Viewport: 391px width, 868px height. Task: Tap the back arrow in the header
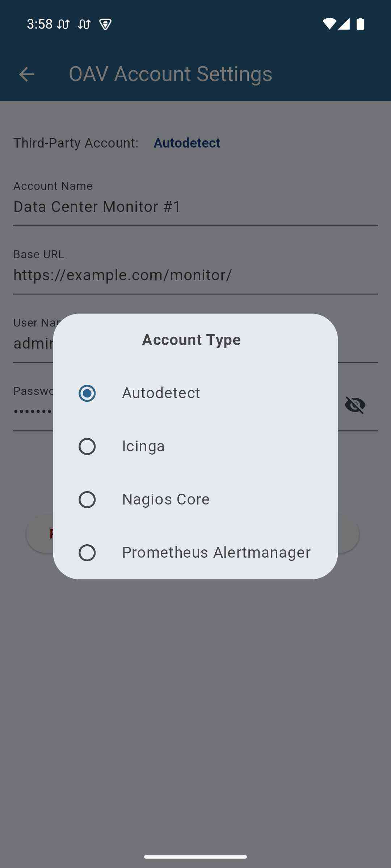(26, 75)
